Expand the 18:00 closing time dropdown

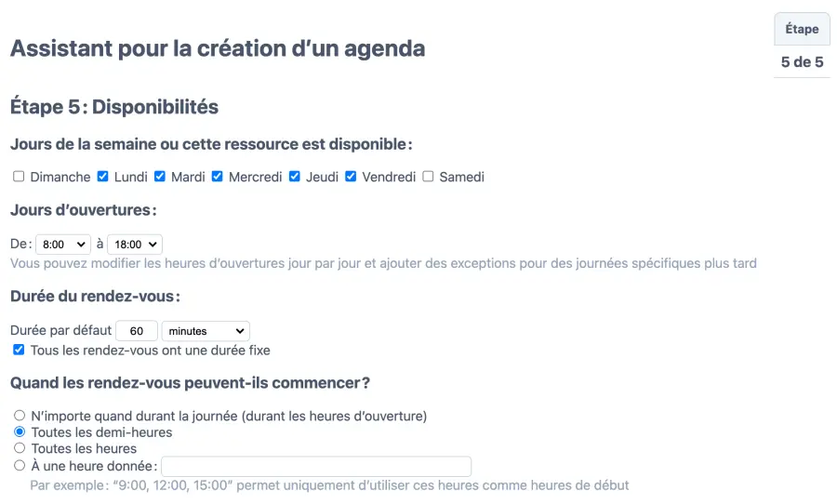(135, 245)
